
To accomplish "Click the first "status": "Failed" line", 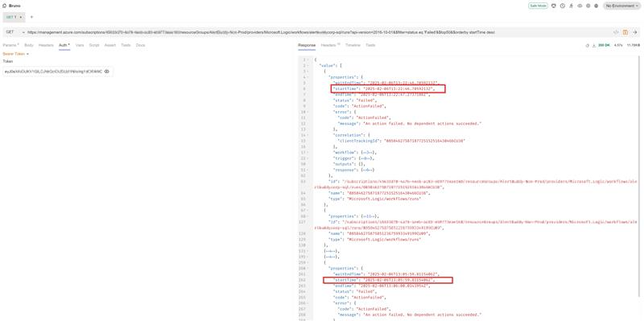I will point(354,100).
